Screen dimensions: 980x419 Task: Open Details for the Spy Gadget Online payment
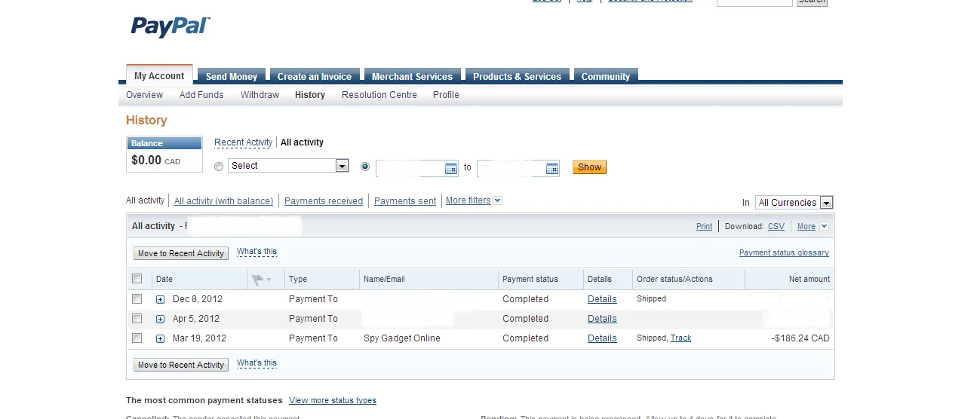[602, 338]
